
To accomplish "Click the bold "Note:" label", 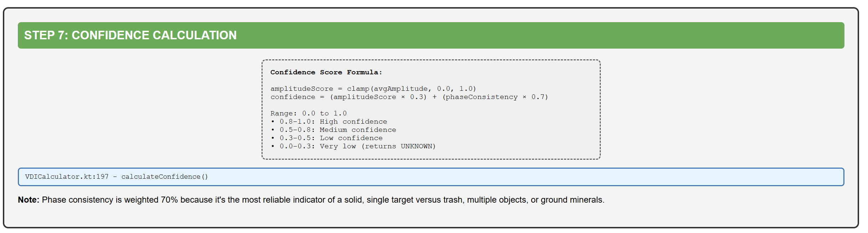I will [29, 200].
